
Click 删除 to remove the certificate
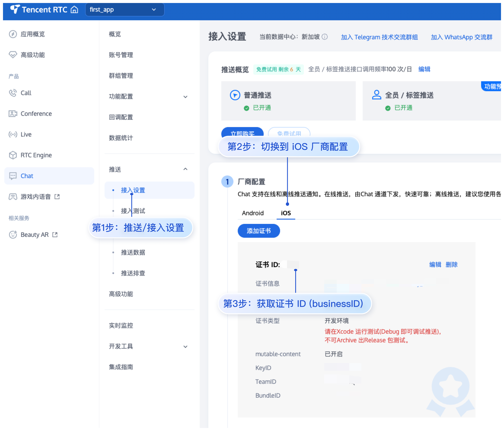click(452, 264)
